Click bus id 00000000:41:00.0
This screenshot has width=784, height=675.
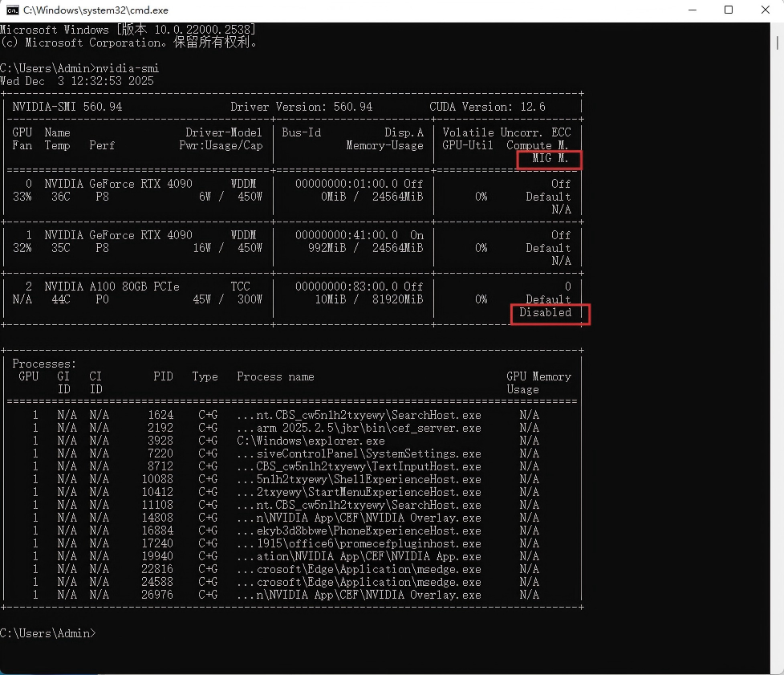click(347, 235)
